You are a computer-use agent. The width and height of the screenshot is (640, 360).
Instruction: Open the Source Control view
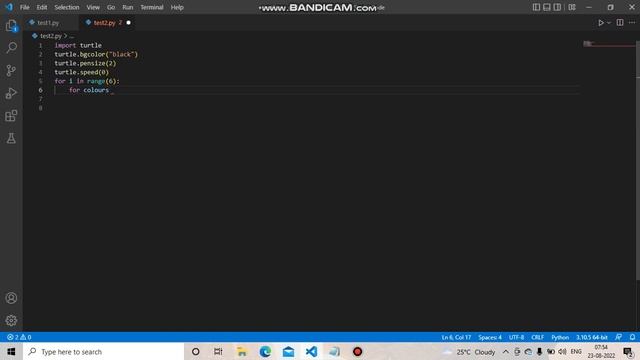tap(11, 70)
